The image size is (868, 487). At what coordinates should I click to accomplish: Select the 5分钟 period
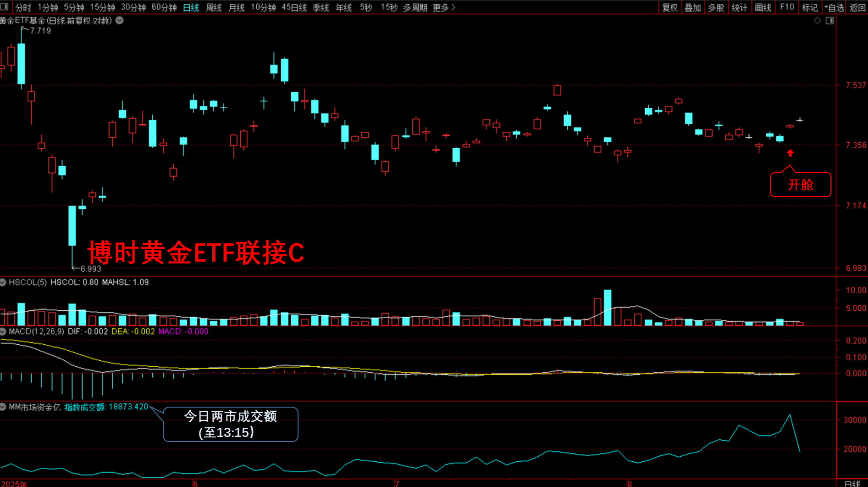coord(74,7)
